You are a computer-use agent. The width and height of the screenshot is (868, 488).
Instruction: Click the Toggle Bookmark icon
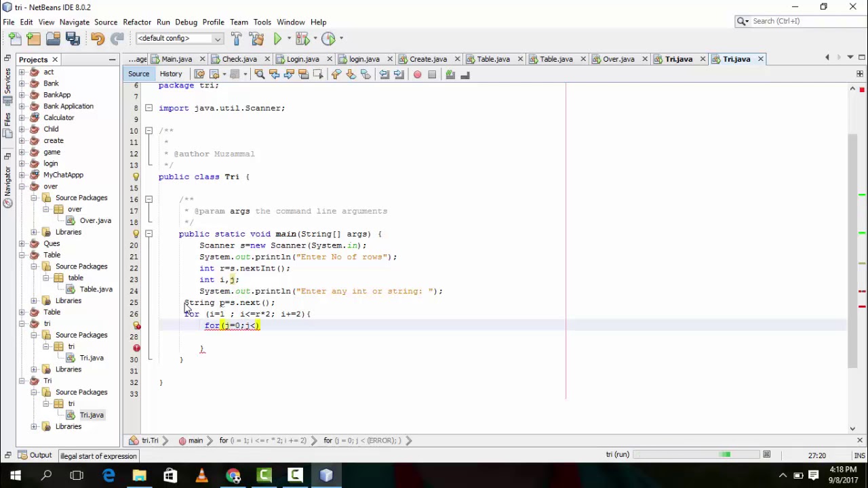[366, 75]
